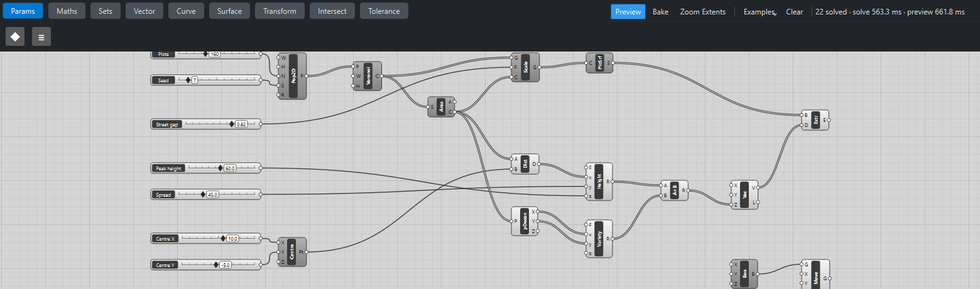Click the Street gap slider label
This screenshot has height=289, width=980.
166,124
